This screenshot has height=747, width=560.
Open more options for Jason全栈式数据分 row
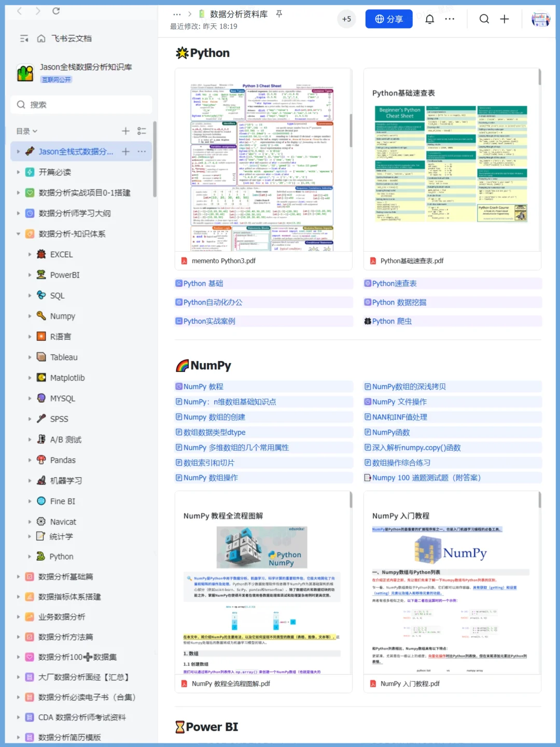pyautogui.click(x=142, y=151)
